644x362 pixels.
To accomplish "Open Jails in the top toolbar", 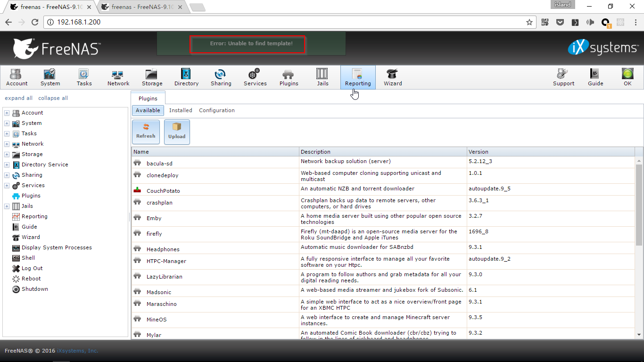I will click(x=322, y=77).
